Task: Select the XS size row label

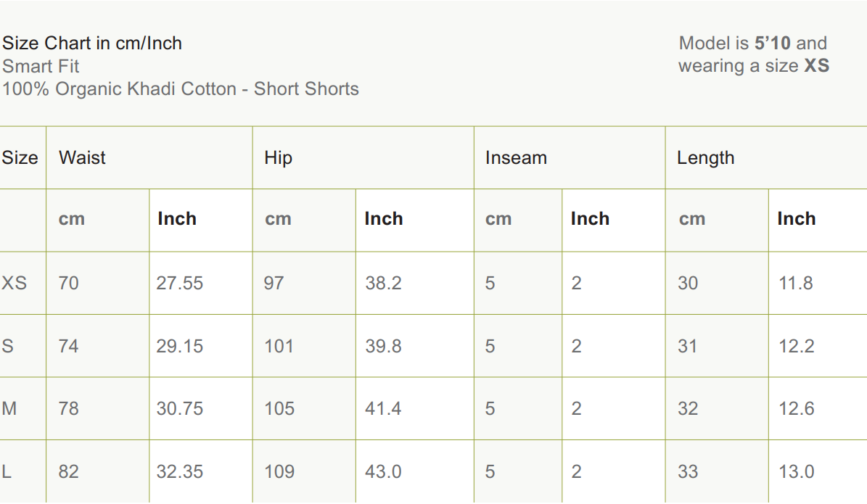Action: 14,283
